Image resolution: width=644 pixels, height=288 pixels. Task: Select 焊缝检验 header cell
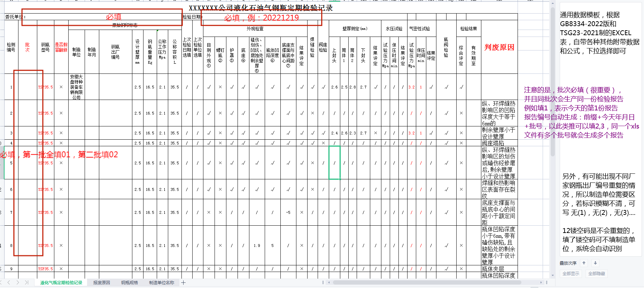tap(312, 47)
